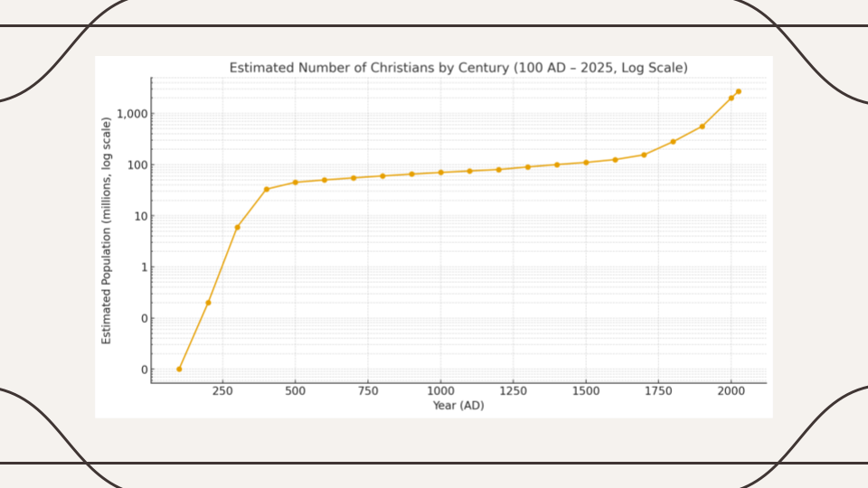
Task: Click the data point at year 500
Action: point(296,183)
